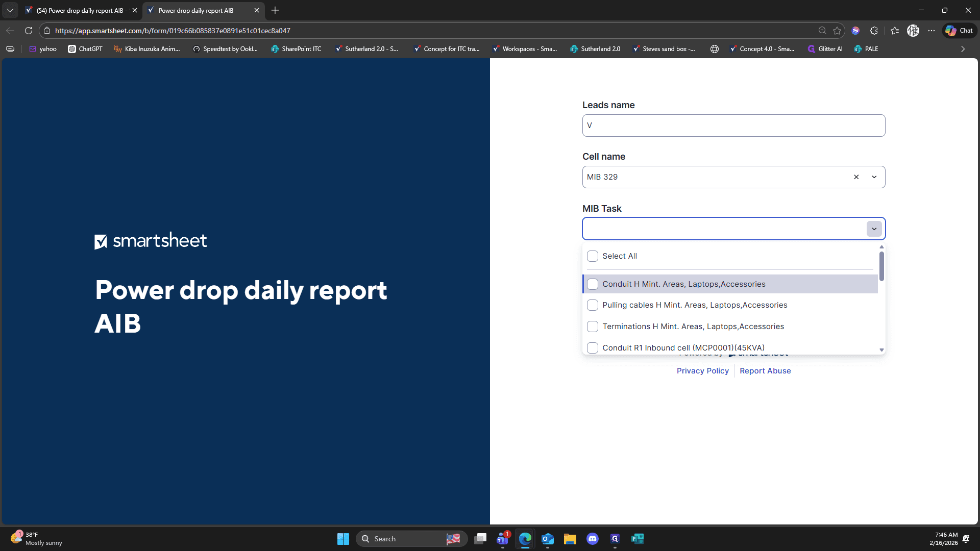Open the ChatGPT bookmark
This screenshot has width=980, height=551.
85,49
